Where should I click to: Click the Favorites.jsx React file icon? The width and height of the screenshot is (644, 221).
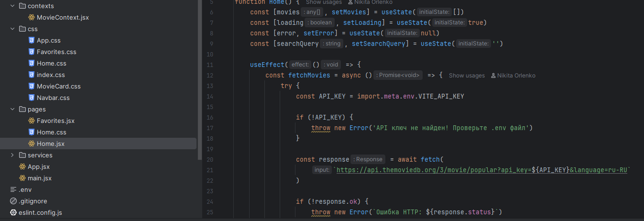[32, 121]
